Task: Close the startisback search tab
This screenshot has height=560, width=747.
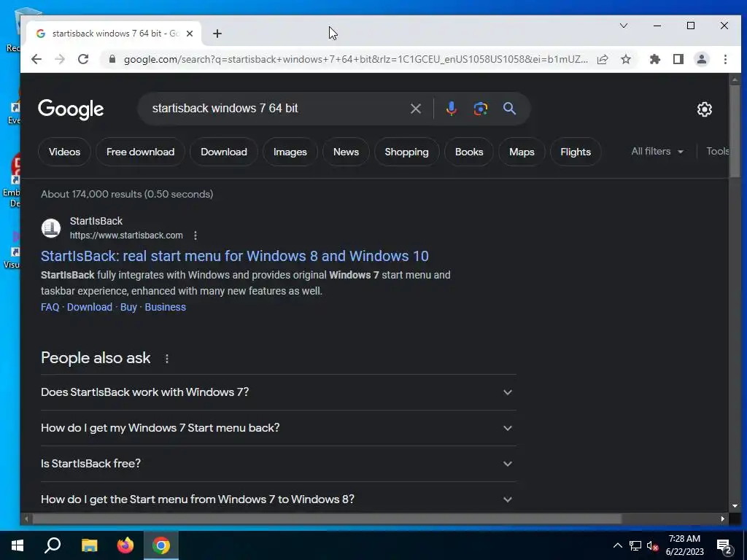Action: pos(190,34)
